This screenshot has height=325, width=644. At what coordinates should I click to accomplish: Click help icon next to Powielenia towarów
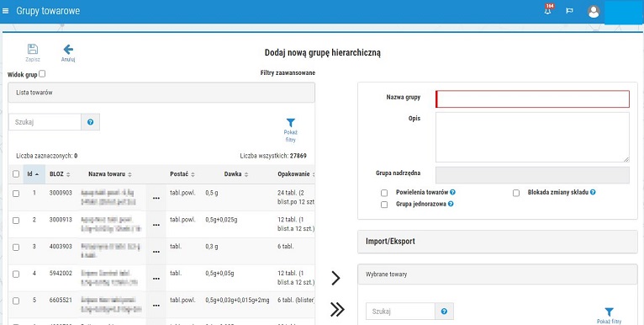point(452,192)
